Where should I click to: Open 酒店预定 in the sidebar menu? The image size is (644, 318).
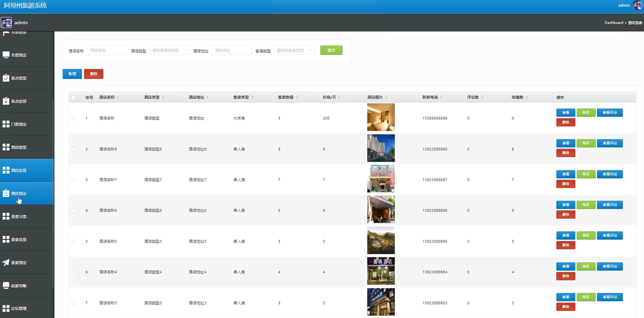coord(27,193)
